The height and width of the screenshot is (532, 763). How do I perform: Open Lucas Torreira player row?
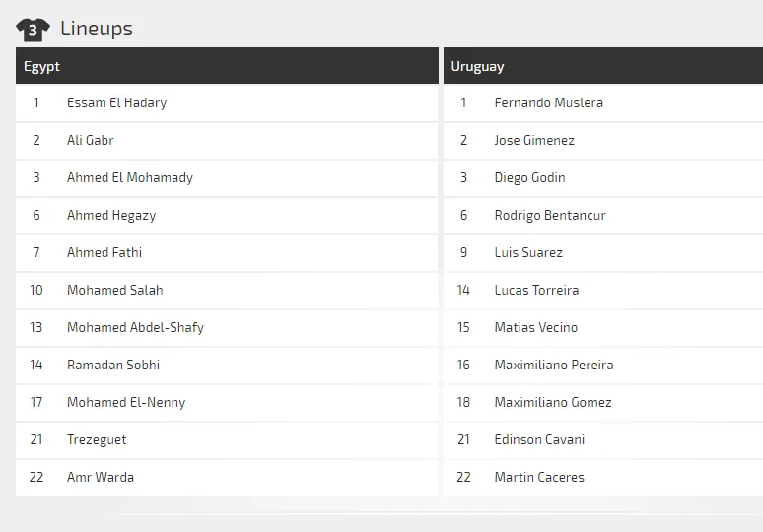pyautogui.click(x=603, y=291)
